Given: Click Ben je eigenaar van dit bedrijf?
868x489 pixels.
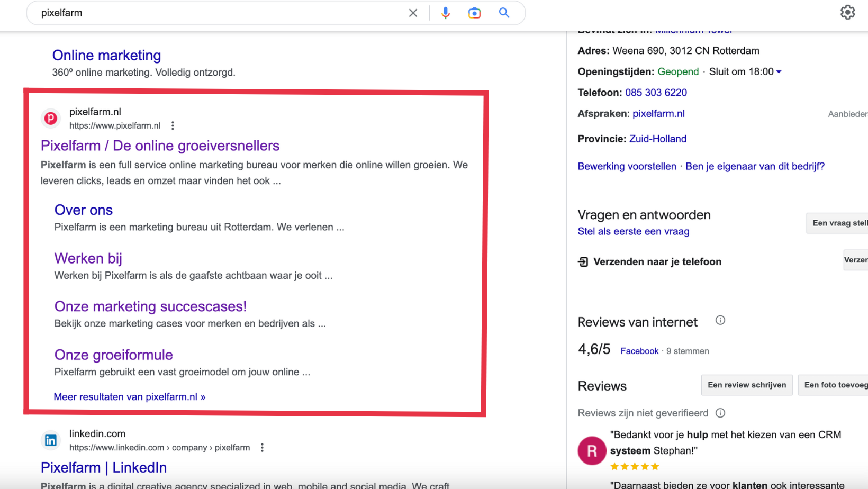Looking at the screenshot, I should 755,166.
